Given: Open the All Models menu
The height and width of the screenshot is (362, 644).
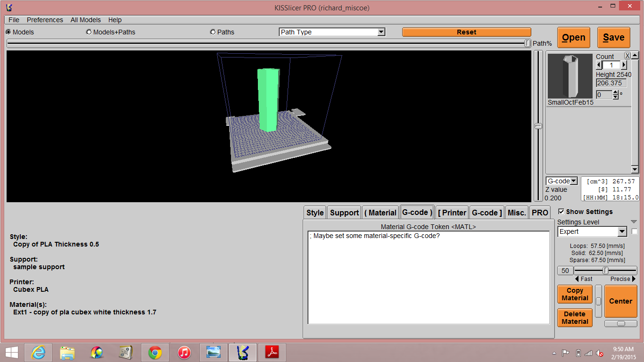Looking at the screenshot, I should coord(86,20).
